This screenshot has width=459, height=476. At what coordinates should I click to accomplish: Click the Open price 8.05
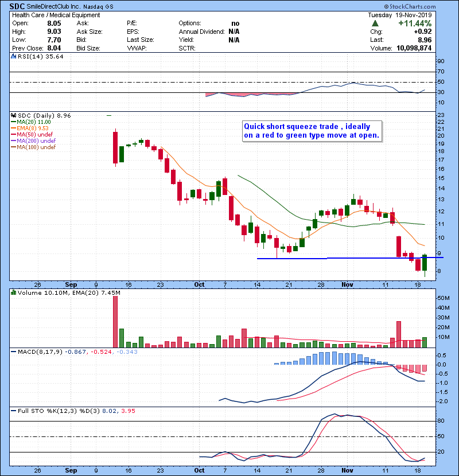click(54, 24)
